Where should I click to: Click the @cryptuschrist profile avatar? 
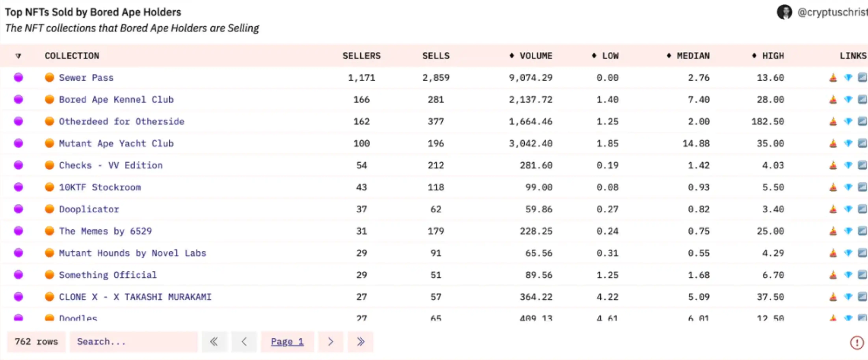pos(784,12)
